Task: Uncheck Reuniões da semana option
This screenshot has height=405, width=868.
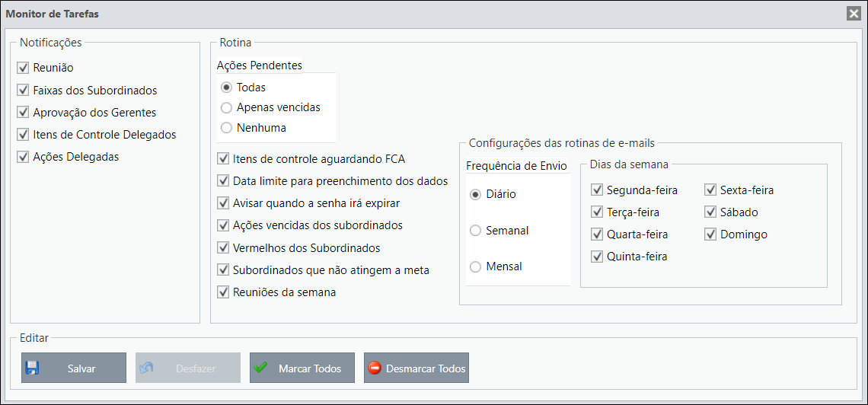Action: (x=223, y=292)
